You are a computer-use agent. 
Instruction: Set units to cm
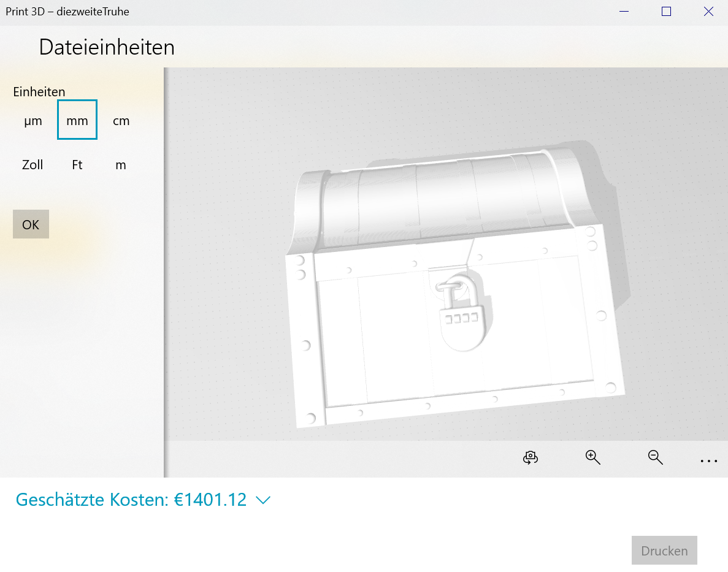[121, 121]
